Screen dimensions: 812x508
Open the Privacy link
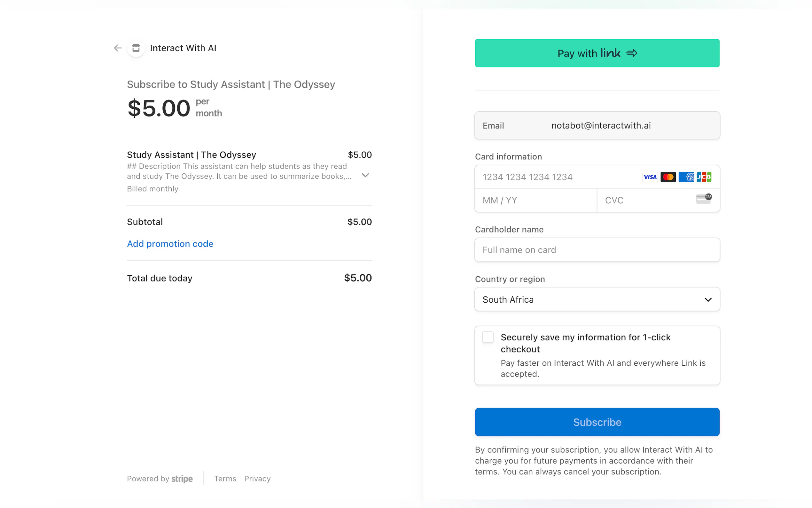pos(257,479)
